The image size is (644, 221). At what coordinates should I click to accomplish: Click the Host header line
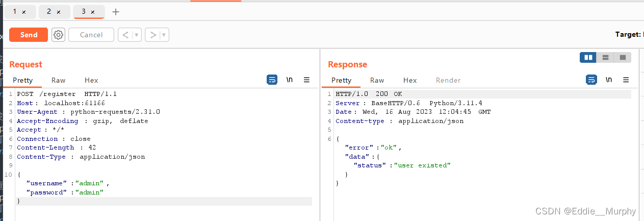coord(61,103)
